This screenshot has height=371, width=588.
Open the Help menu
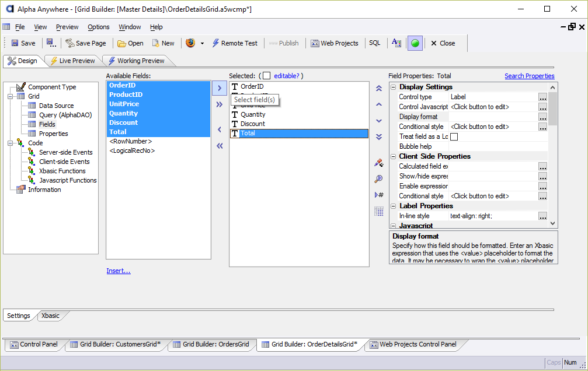pyautogui.click(x=156, y=27)
